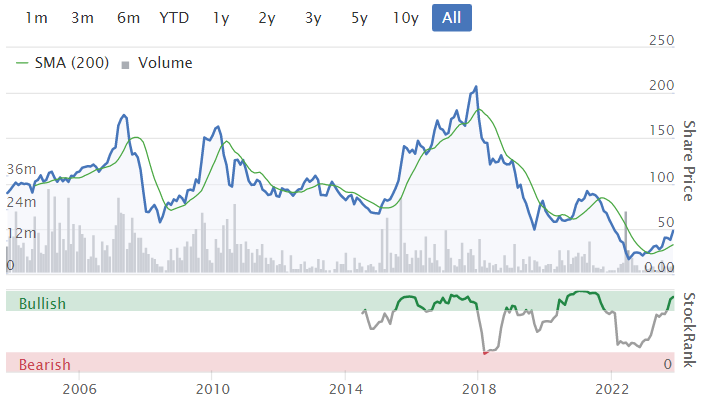Click the Bearish zone label
Viewport: 702px width, 396px height.
pyautogui.click(x=45, y=365)
